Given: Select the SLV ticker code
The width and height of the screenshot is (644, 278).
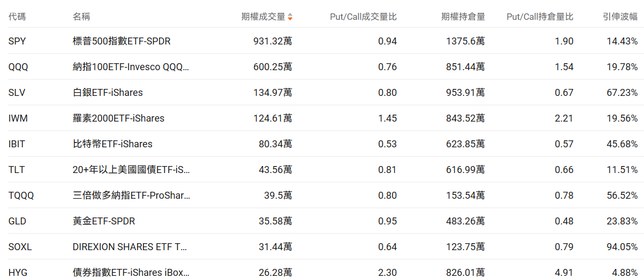Looking at the screenshot, I should click(17, 93).
